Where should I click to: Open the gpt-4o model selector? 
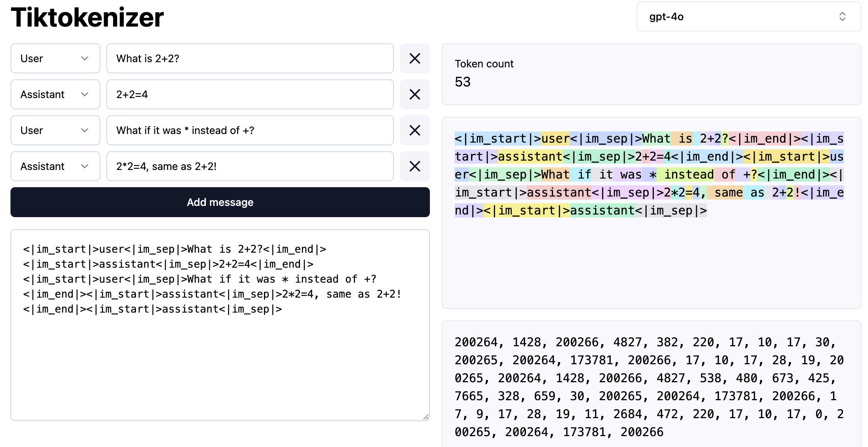(x=748, y=17)
